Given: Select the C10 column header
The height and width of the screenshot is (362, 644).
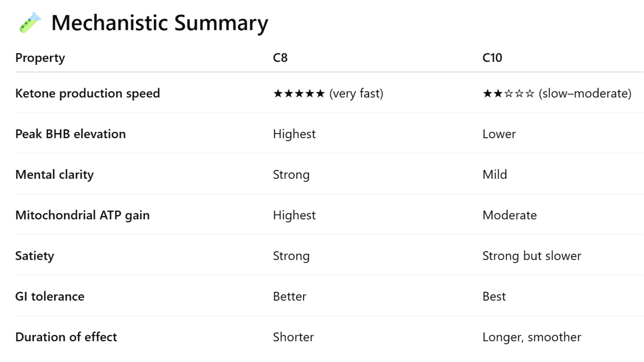Looking at the screenshot, I should (x=492, y=58).
